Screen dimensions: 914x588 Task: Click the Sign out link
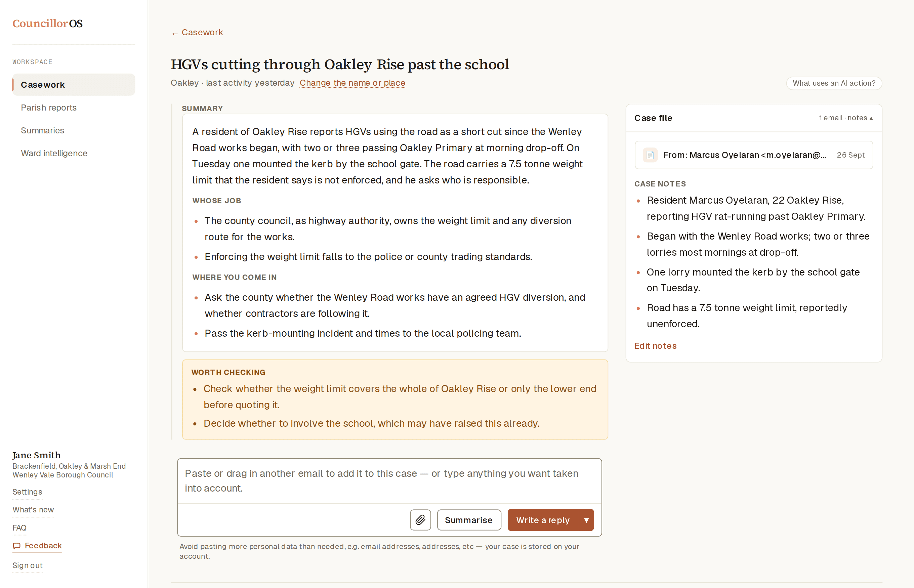pos(28,565)
